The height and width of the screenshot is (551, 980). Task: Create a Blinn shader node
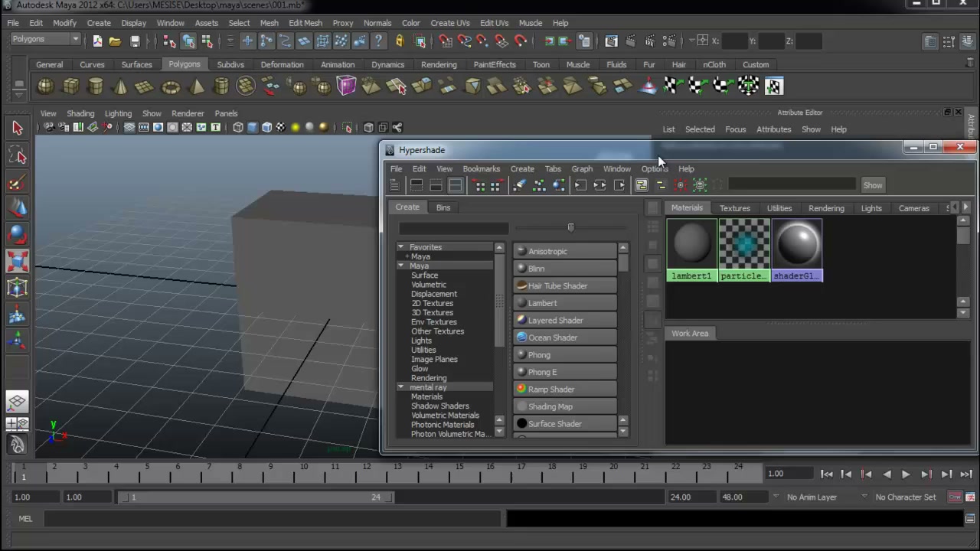(565, 269)
